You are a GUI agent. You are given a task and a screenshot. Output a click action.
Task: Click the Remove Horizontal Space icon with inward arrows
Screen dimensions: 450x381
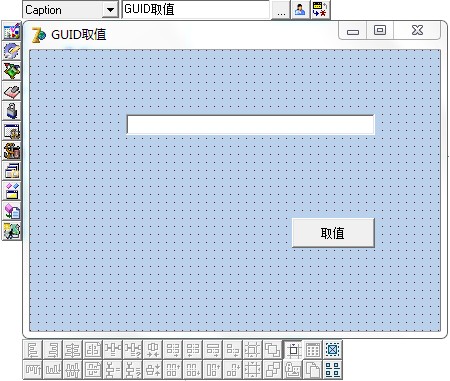(x=153, y=350)
